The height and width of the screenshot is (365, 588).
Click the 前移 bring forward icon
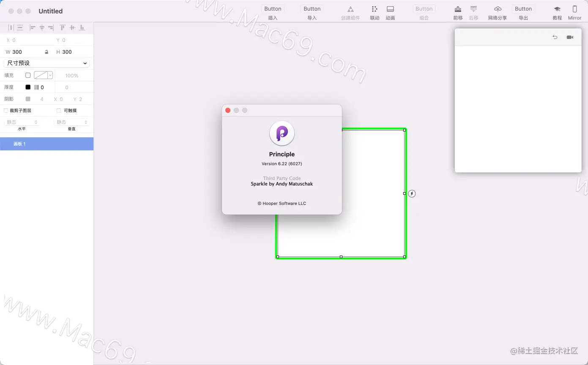pyautogui.click(x=458, y=9)
